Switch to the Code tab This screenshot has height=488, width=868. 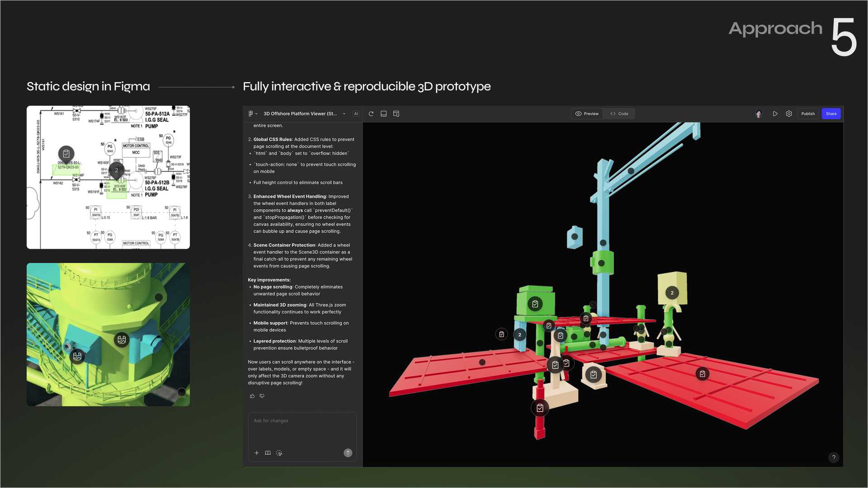click(619, 114)
